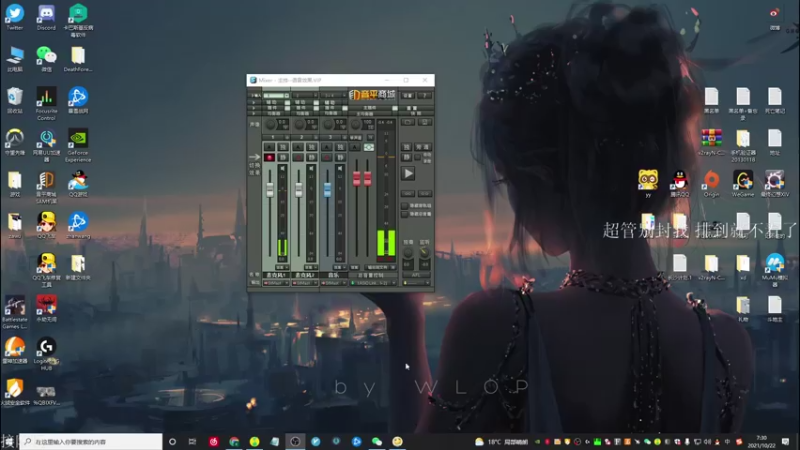Mute mixer channel 1
This screenshot has width=800, height=450.
pos(283,158)
